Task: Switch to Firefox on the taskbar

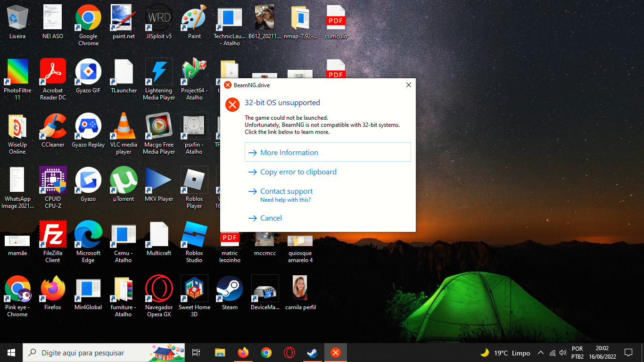Action: 243,353
